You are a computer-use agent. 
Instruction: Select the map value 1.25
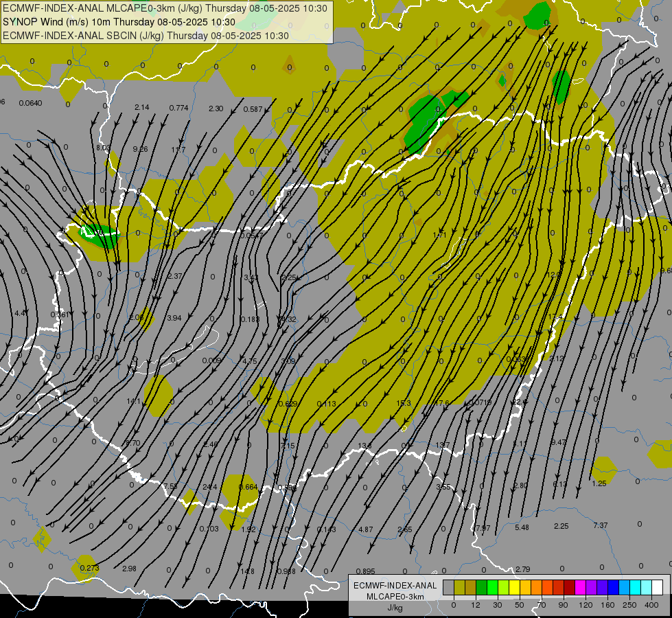point(599,483)
